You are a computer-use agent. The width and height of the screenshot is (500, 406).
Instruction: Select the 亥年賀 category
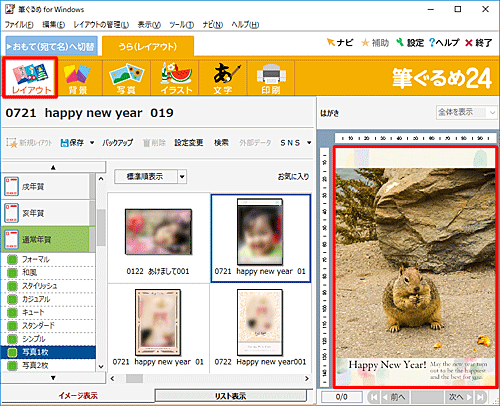point(46,213)
